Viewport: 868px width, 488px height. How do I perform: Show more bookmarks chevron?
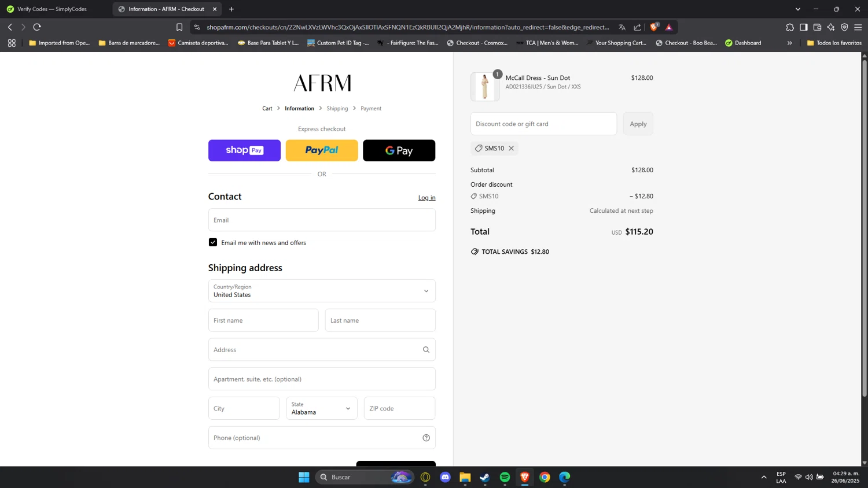pyautogui.click(x=789, y=43)
